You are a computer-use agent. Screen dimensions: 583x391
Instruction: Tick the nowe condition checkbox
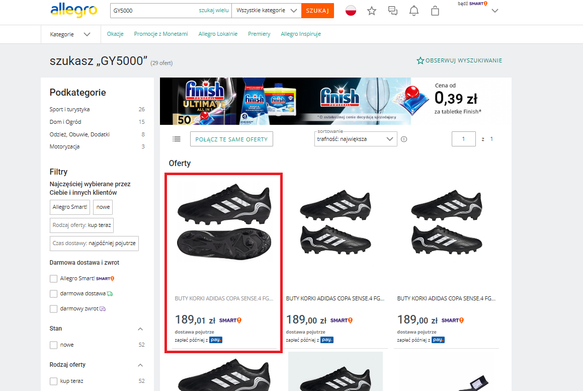click(54, 345)
